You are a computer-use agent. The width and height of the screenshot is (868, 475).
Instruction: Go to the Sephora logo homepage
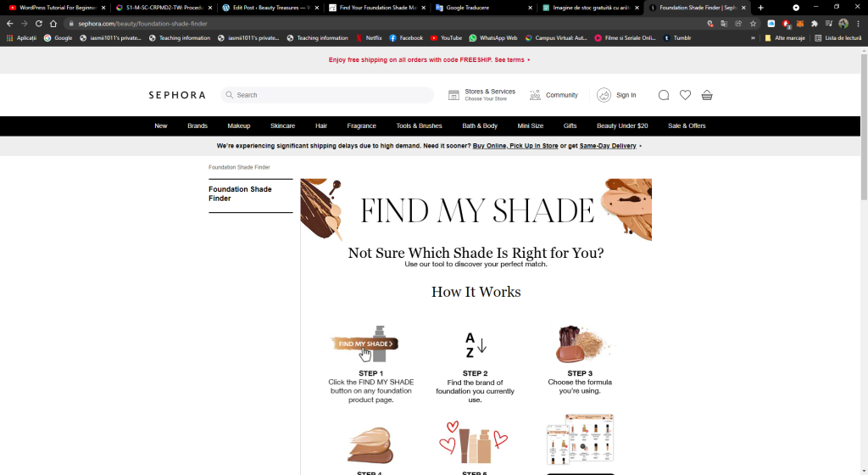tap(177, 95)
